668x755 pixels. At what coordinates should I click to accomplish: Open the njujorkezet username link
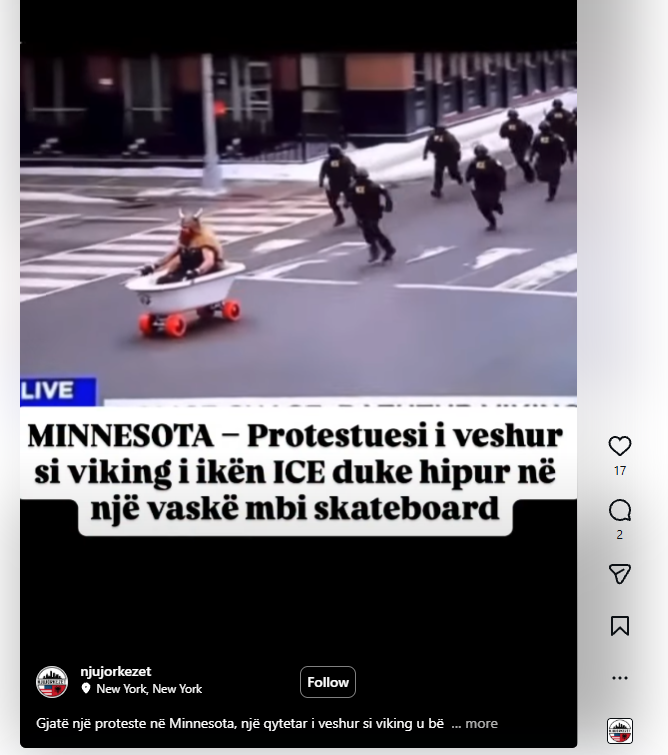tap(116, 671)
